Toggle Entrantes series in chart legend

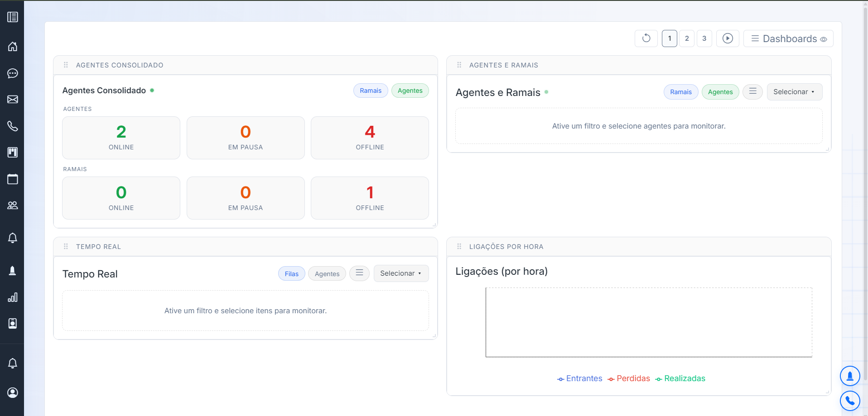point(580,378)
